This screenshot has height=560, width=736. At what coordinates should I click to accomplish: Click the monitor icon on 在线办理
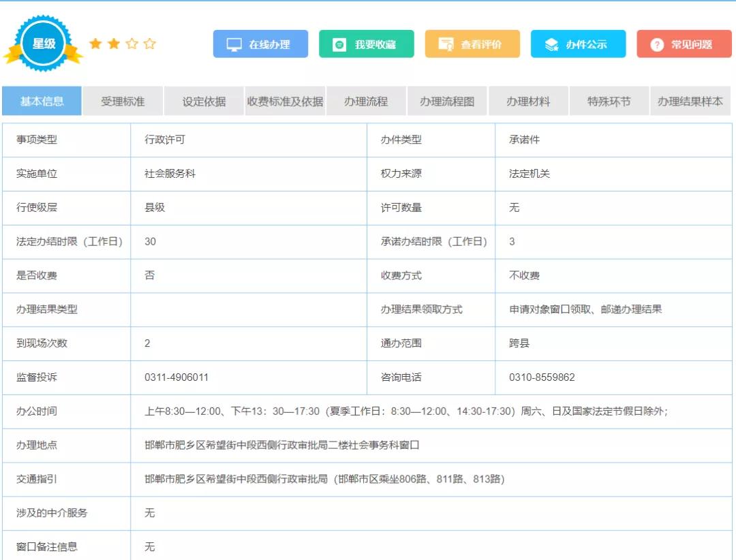point(234,45)
